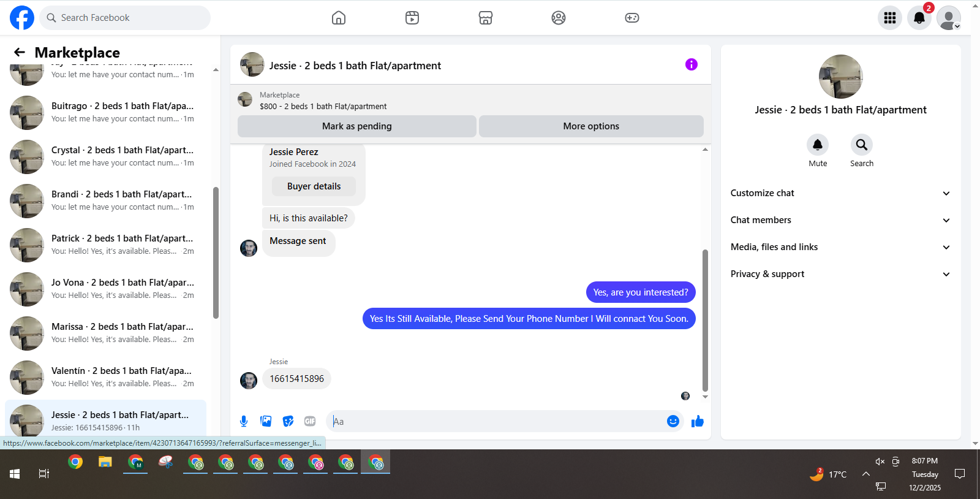Open Brandi conversation in list
Image resolution: width=980 pixels, height=499 pixels.
pos(105,200)
